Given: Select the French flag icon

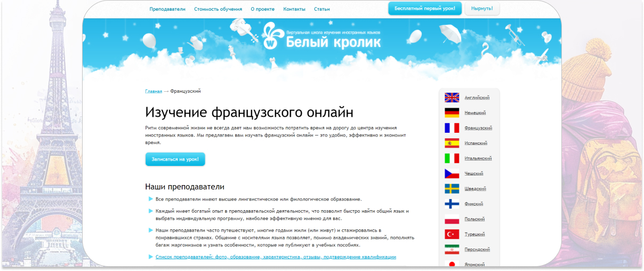Looking at the screenshot, I should [x=452, y=128].
